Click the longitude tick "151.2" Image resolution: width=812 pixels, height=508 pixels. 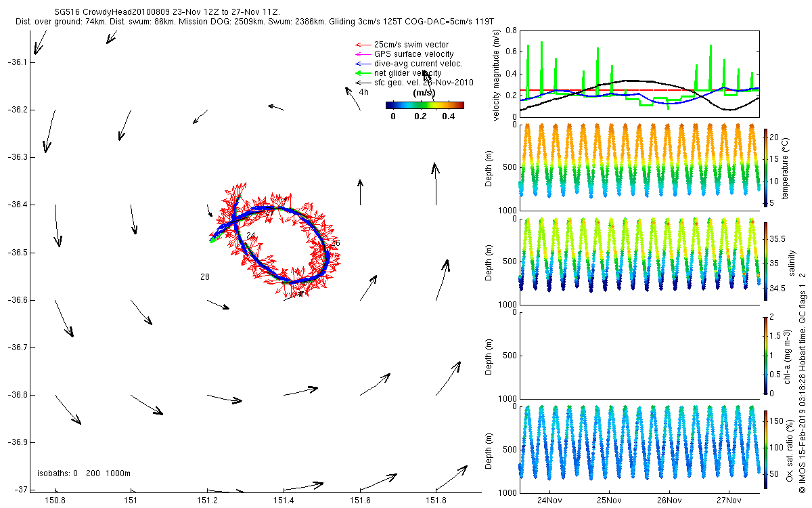tap(207, 501)
